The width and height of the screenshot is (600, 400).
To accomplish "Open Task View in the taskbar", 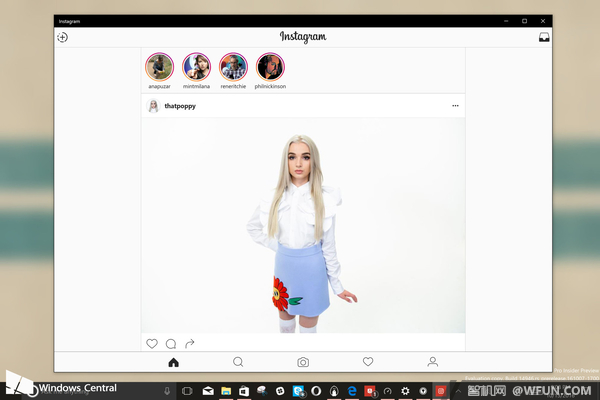I will coord(187,391).
